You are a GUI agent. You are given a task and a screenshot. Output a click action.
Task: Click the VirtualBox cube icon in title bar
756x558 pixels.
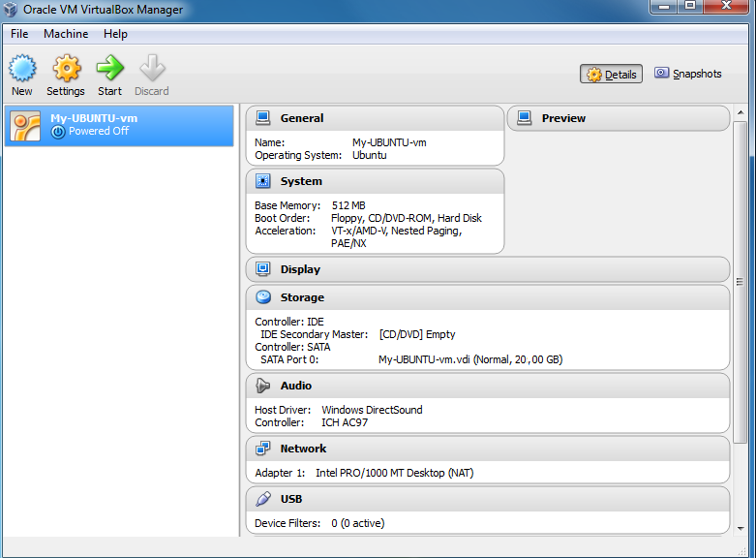pos(11,9)
